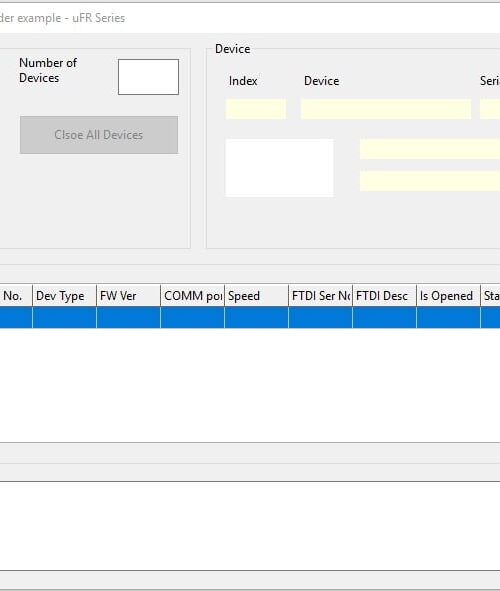Sort by the No. column header
500x591 pixels.
[x=16, y=296]
